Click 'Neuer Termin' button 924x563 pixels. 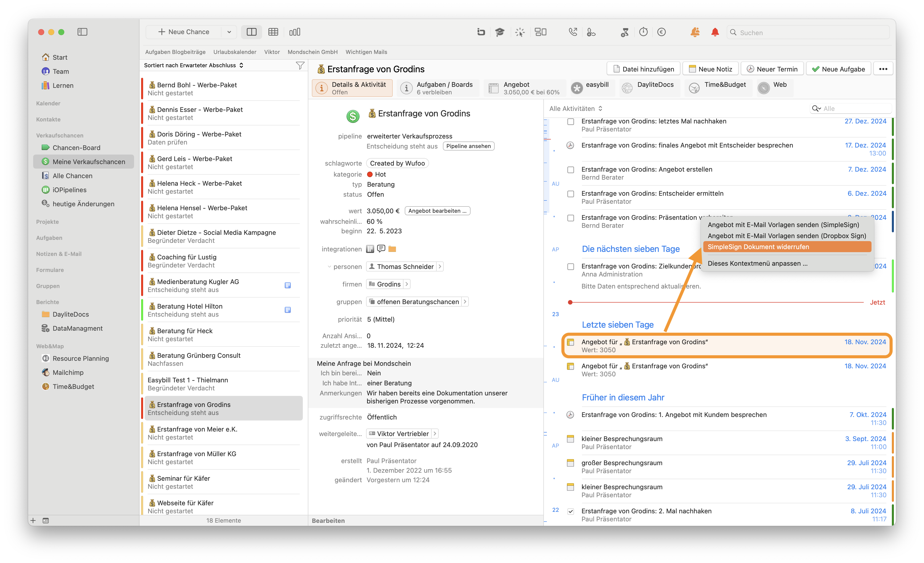[772, 69]
